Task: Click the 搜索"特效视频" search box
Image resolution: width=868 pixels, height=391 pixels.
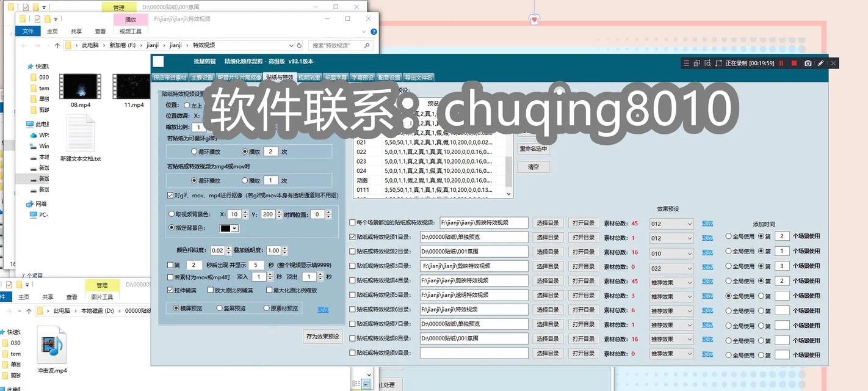Action: [341, 45]
